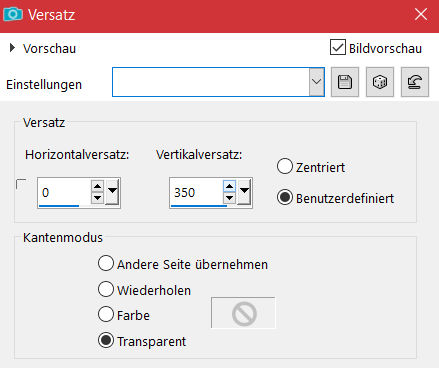Screen dimensions: 439x368
Task: Open the Vertikalversatz slider dropdown arrow
Action: pos(244,192)
